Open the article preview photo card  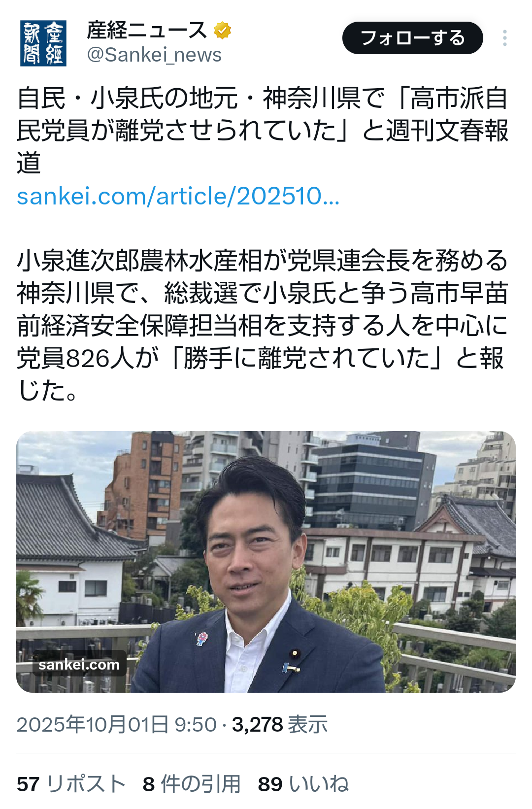point(266,562)
